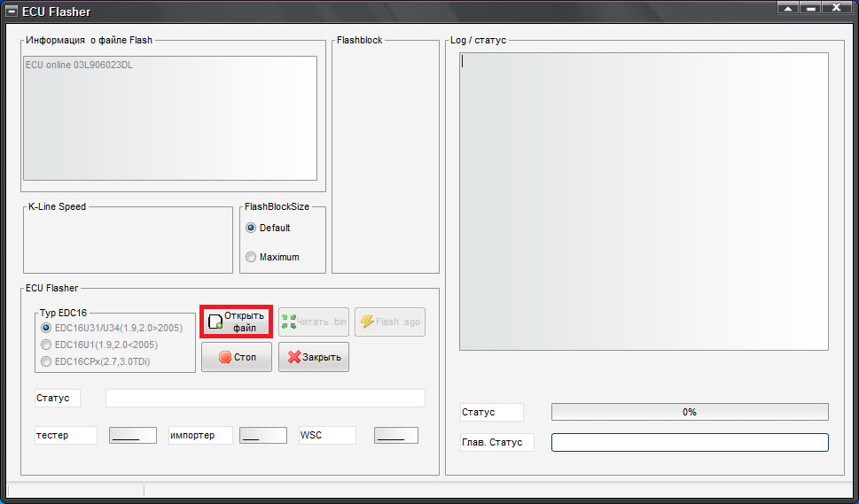Choose EDC16U1(1.9,2.0<2005) type
Image resolution: width=859 pixels, height=504 pixels.
pos(99,345)
